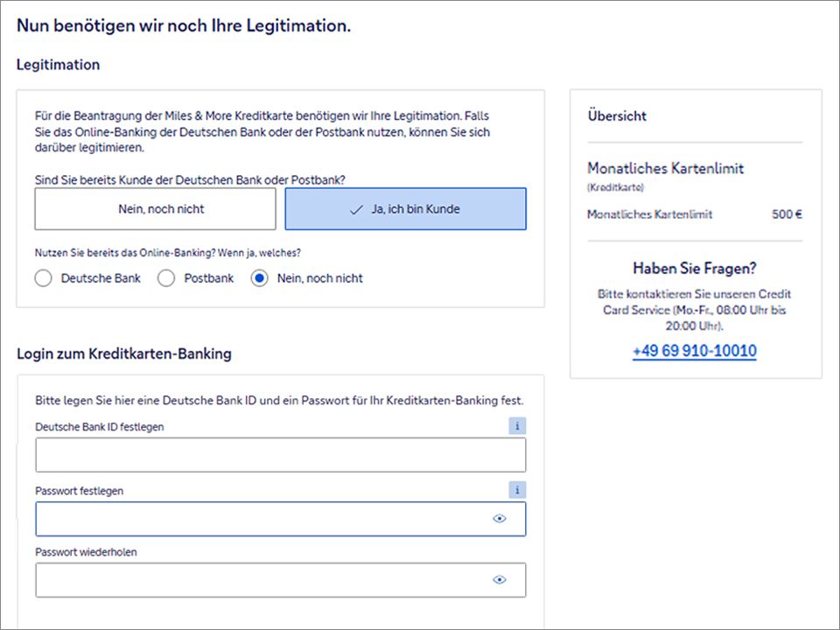Click the "Ja, ich bin Kunde" button
Viewport: 840px width, 630px height.
tap(406, 209)
